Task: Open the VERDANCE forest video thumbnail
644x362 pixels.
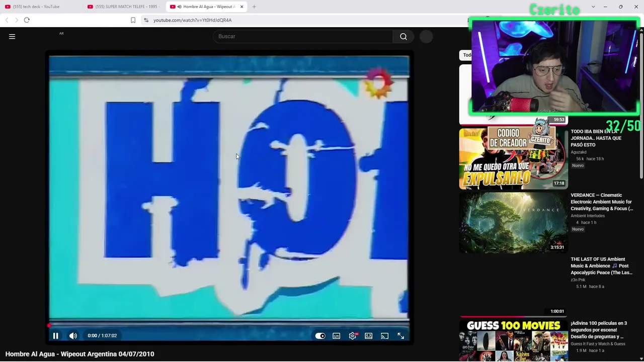Action: click(513, 222)
